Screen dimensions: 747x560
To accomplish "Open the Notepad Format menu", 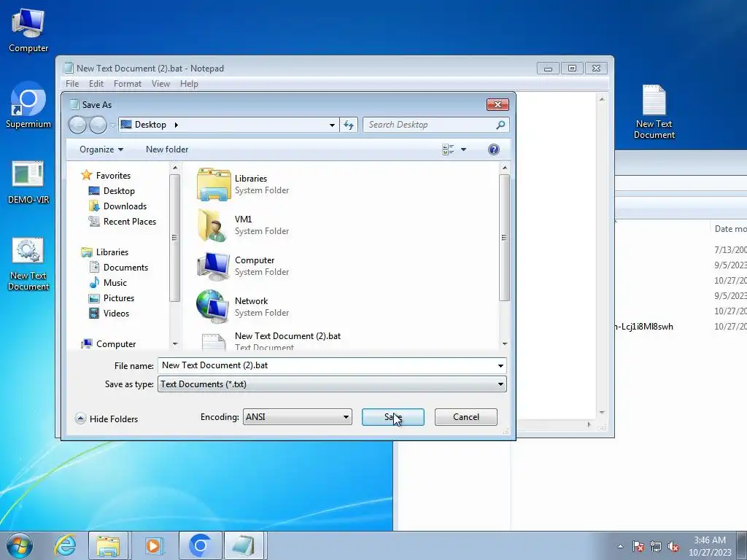I will point(127,84).
